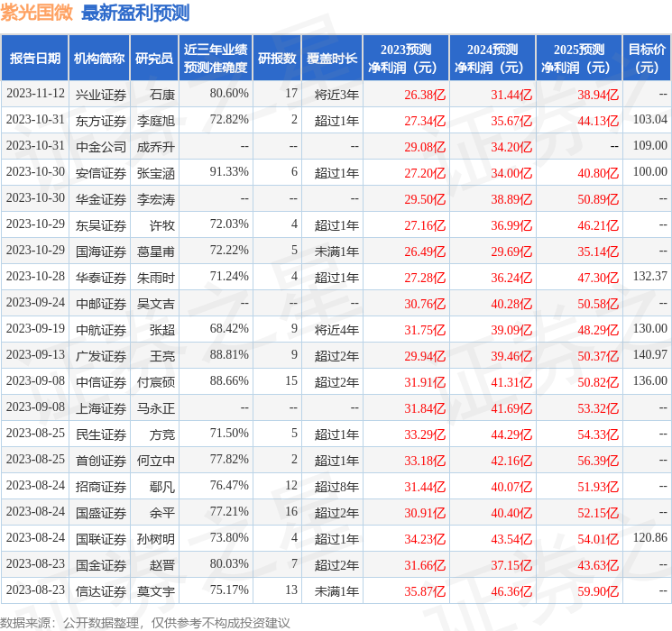Select the 华泰证券 institution cell
Screen dimensions: 672x631
click(101, 278)
